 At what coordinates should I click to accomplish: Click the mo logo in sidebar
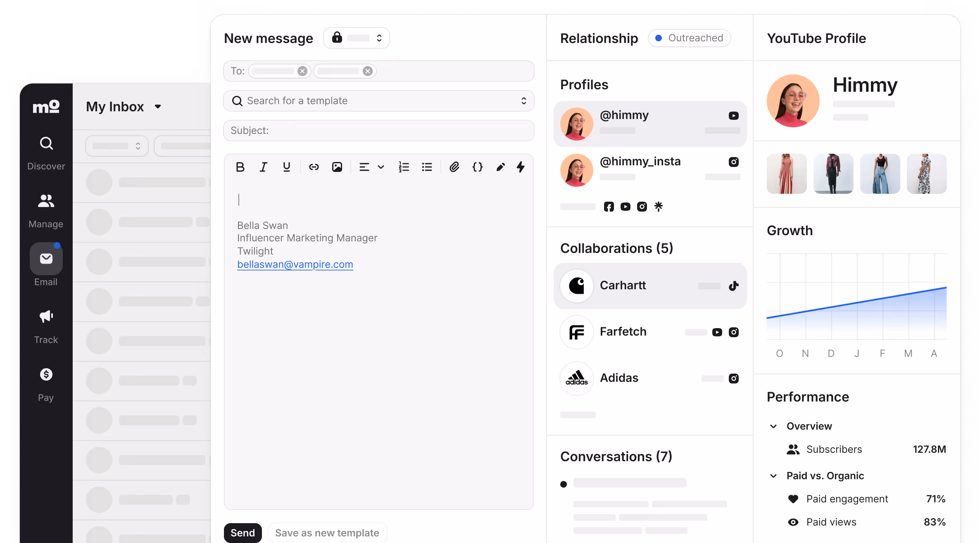click(46, 107)
